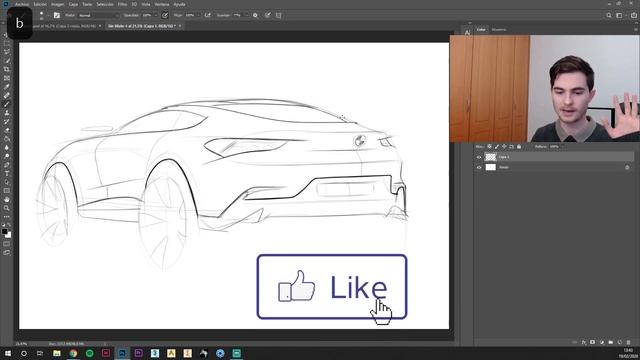Image resolution: width=640 pixels, height=360 pixels.
Task: Click the Fondo layer lock icon
Action: point(627,167)
